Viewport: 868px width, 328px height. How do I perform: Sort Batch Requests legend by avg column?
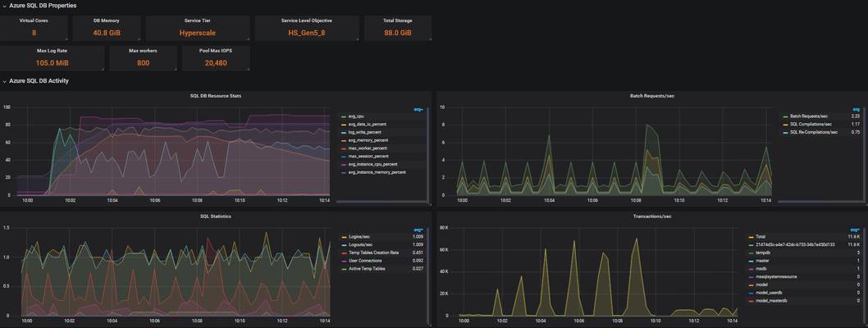pos(857,109)
